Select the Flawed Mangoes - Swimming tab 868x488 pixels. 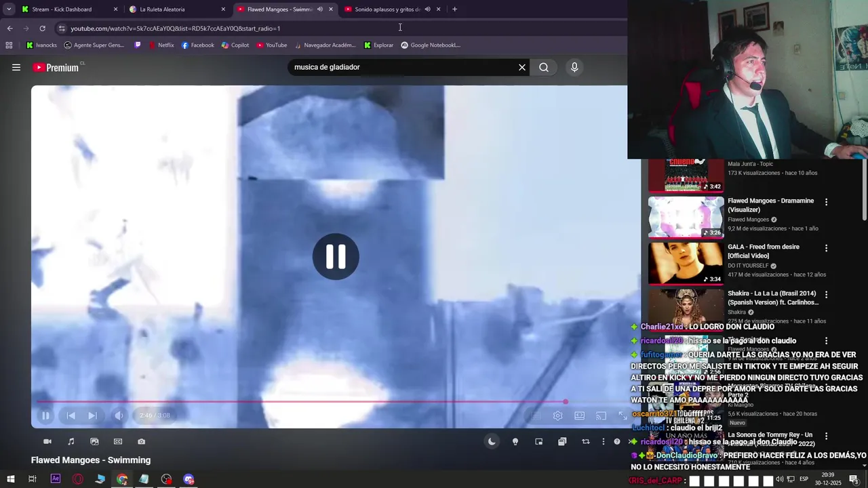285,9
